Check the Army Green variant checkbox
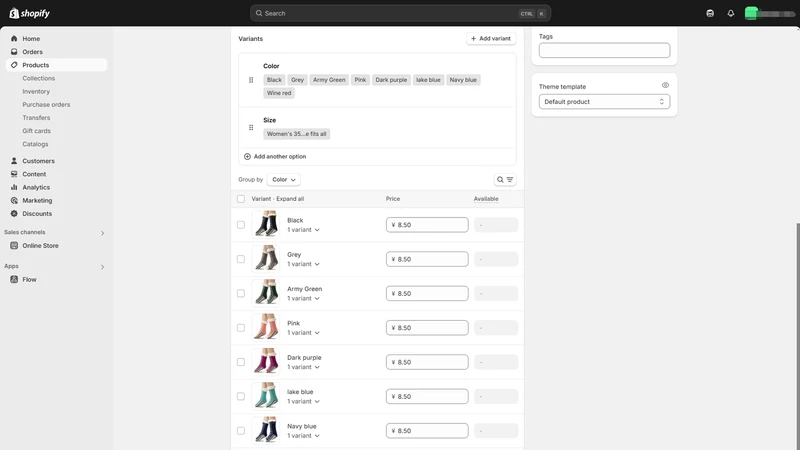The width and height of the screenshot is (800, 450). click(x=241, y=293)
